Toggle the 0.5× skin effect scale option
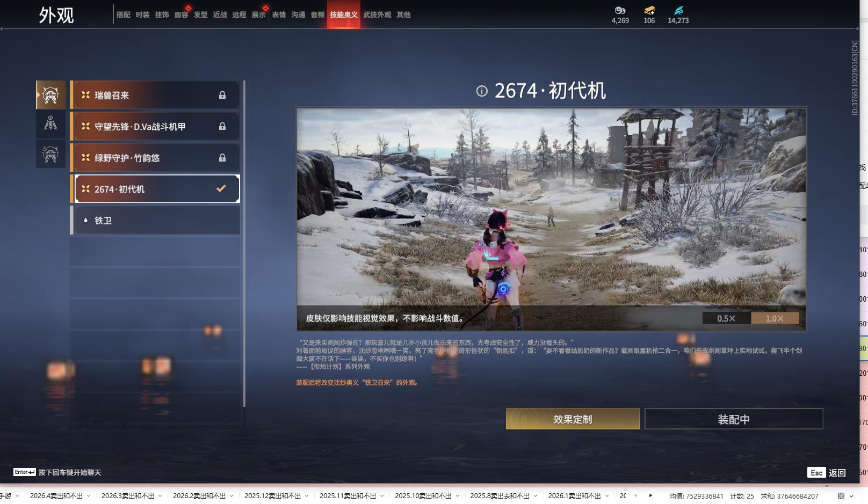Image resolution: width=868 pixels, height=504 pixels. pyautogui.click(x=726, y=318)
